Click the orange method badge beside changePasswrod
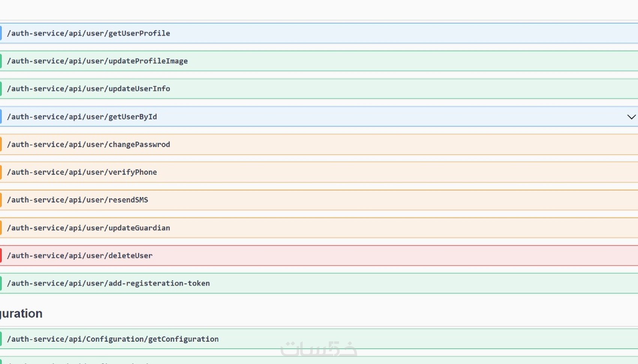Viewport: 638px width, 364px height. tap(1, 144)
